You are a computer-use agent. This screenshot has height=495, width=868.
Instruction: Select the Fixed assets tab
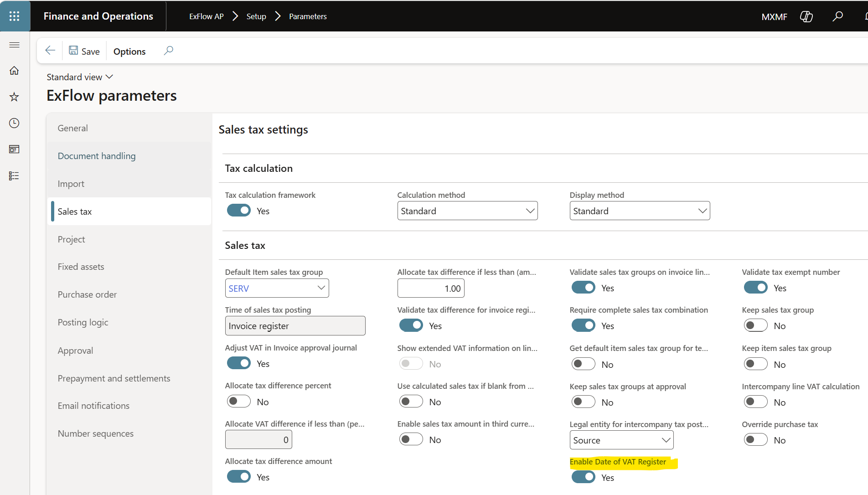coord(129,267)
